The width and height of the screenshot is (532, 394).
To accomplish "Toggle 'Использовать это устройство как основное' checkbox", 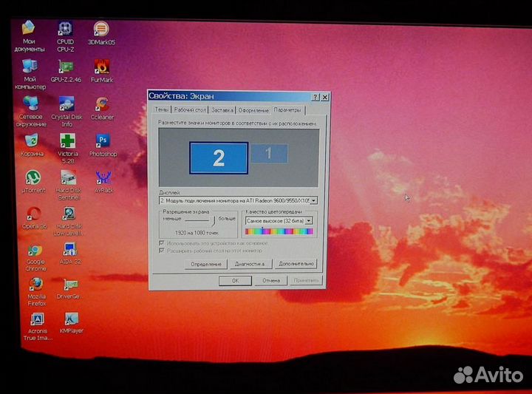I will tap(163, 242).
